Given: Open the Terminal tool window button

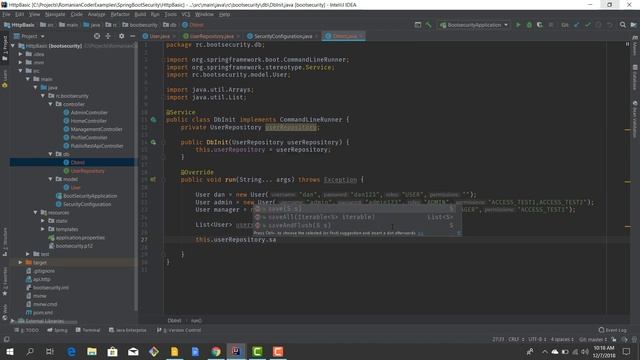Looking at the screenshot, I should [88, 330].
